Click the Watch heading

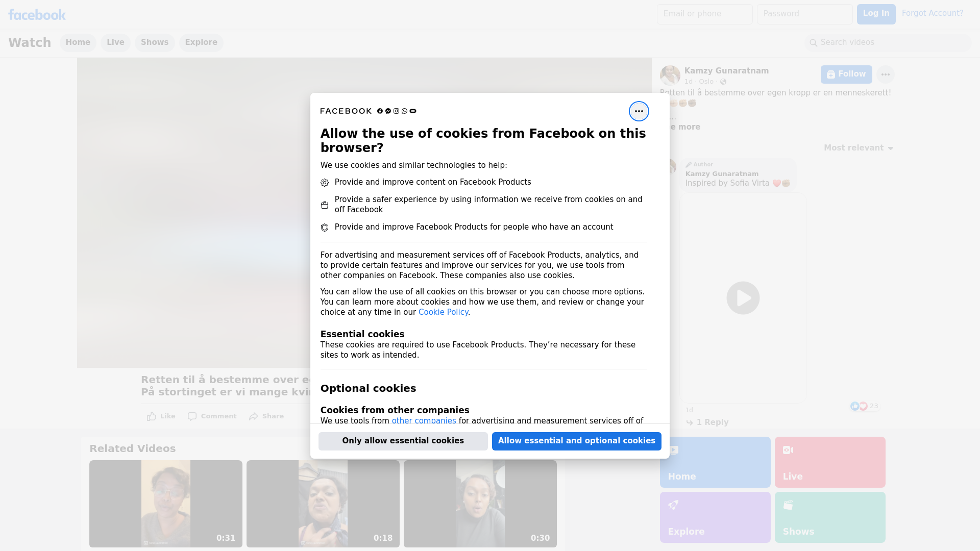click(x=30, y=43)
